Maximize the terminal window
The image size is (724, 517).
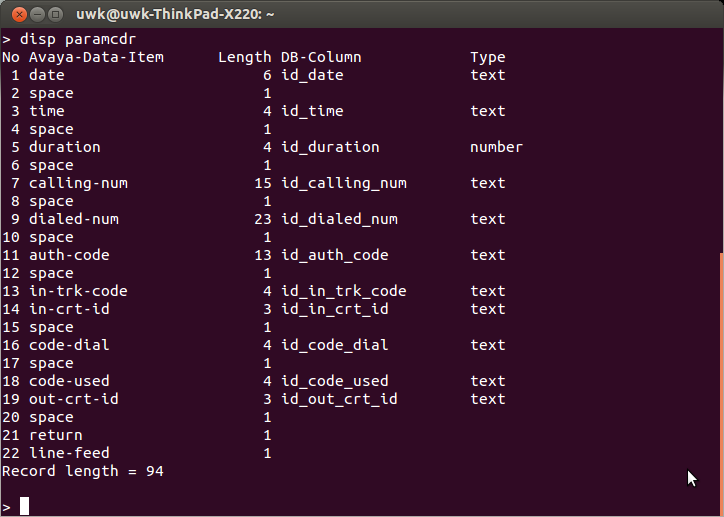click(54, 14)
